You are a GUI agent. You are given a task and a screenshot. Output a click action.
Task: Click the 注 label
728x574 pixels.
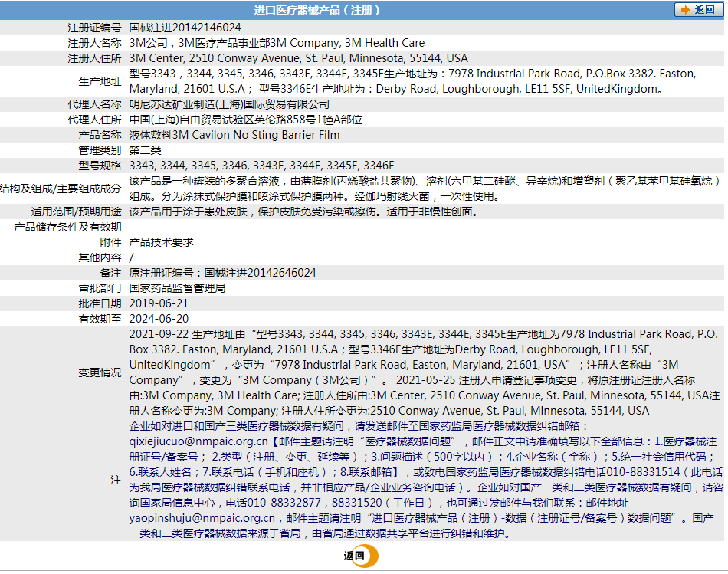click(116, 480)
